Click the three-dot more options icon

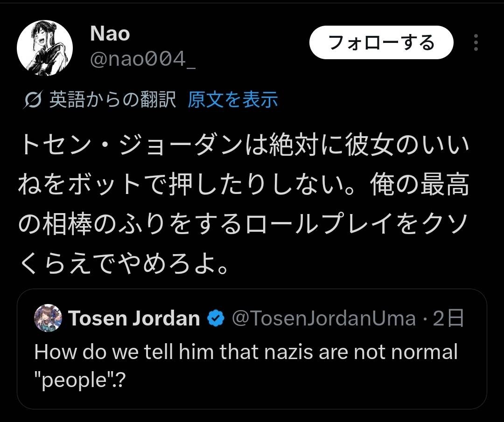pos(476,43)
